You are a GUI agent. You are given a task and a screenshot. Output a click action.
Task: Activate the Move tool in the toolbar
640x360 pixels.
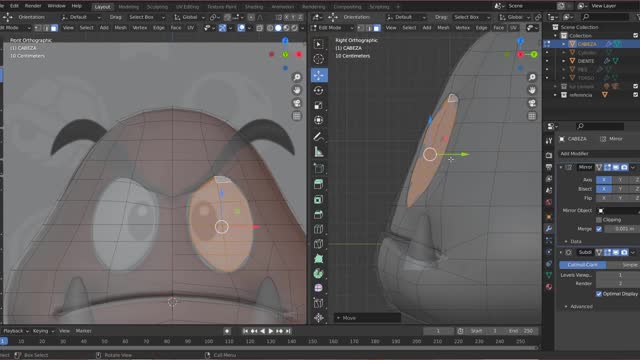coord(319,75)
